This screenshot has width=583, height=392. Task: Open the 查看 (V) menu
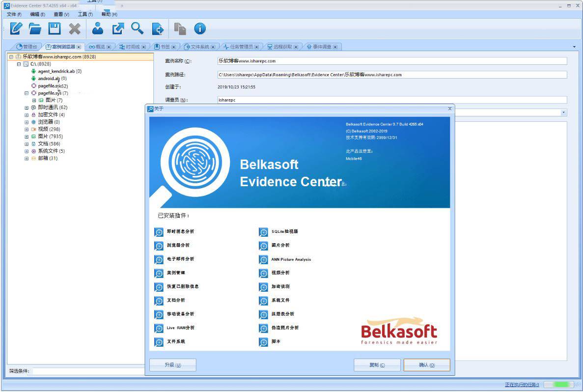click(x=61, y=14)
